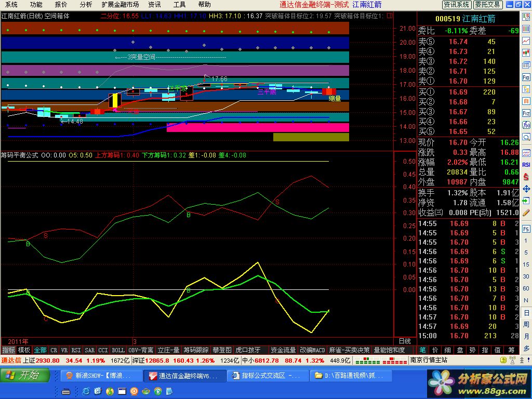Screen dimensions: 532x399
Task: Select the 量能饱和度 indicator tab
Action: [389, 350]
